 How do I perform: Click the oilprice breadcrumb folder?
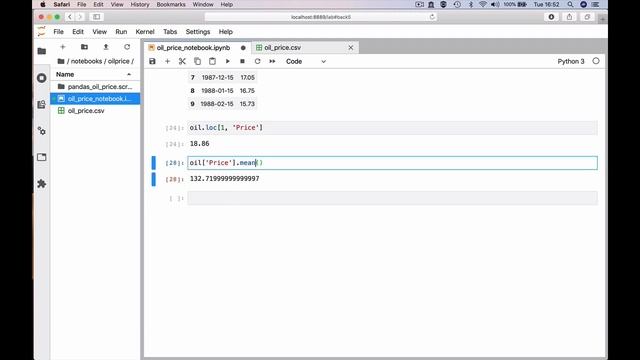119,61
